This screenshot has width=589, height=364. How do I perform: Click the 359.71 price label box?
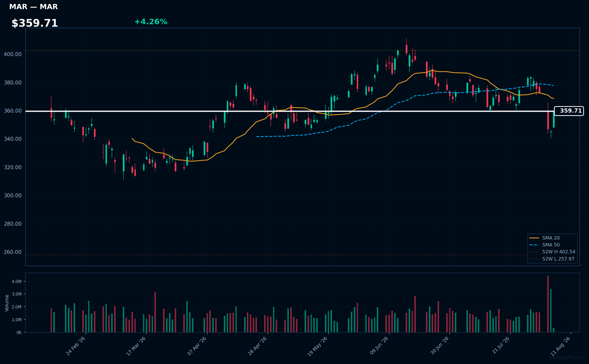(569, 111)
